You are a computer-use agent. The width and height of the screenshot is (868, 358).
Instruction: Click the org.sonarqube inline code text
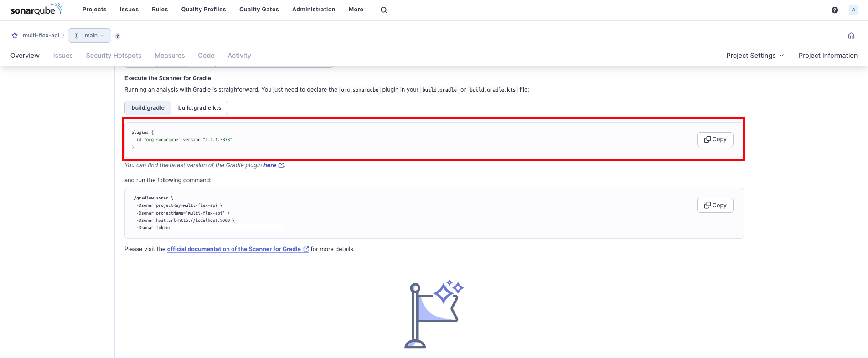[360, 90]
